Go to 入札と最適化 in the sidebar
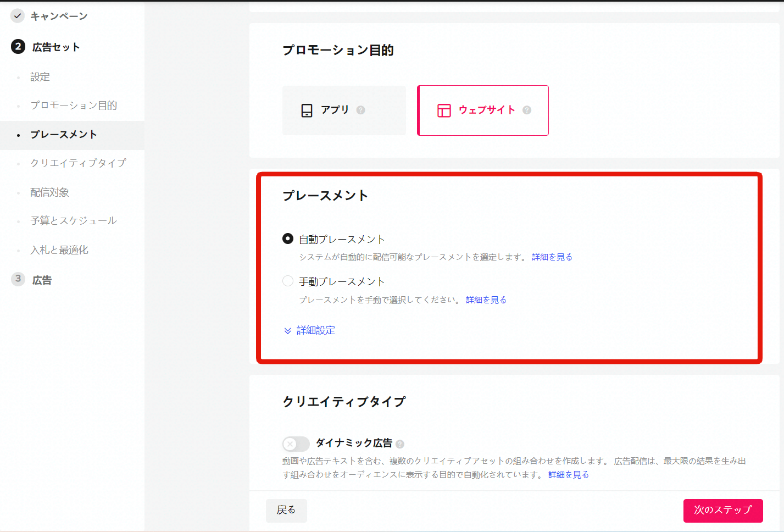 tap(59, 250)
